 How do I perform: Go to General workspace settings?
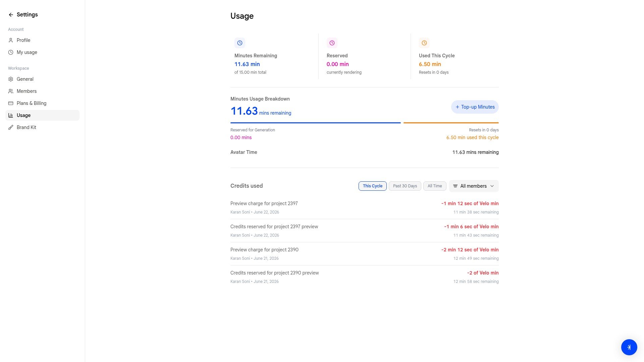pos(42,79)
